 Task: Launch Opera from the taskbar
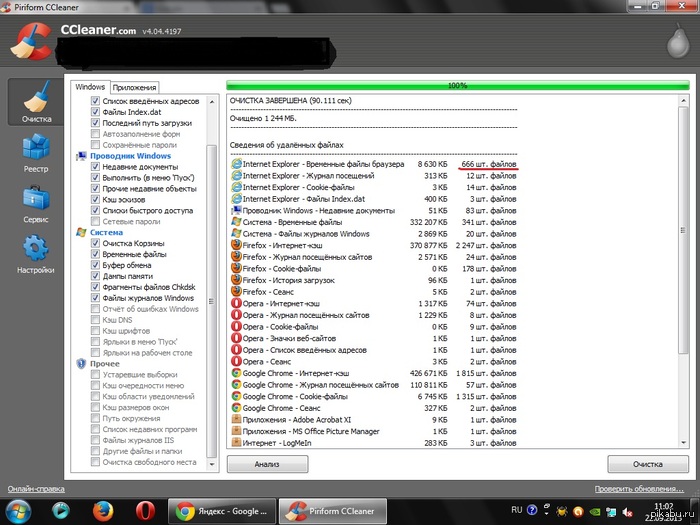click(145, 511)
